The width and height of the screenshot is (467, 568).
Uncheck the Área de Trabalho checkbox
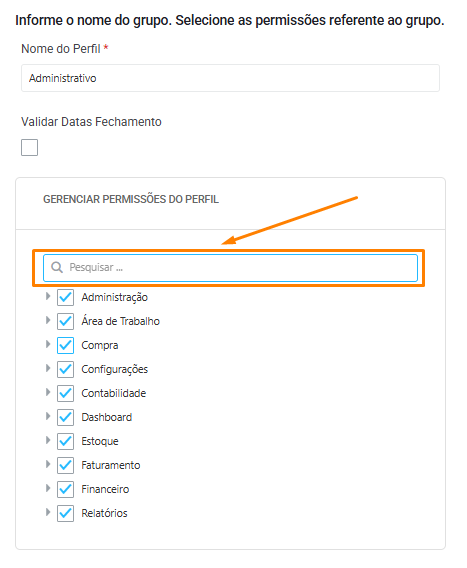tap(65, 321)
